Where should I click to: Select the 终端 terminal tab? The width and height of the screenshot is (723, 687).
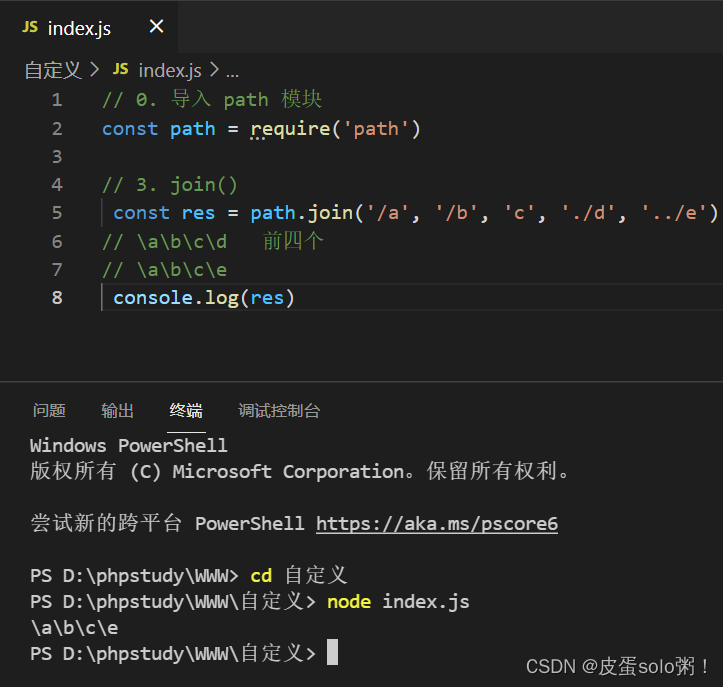click(x=186, y=410)
